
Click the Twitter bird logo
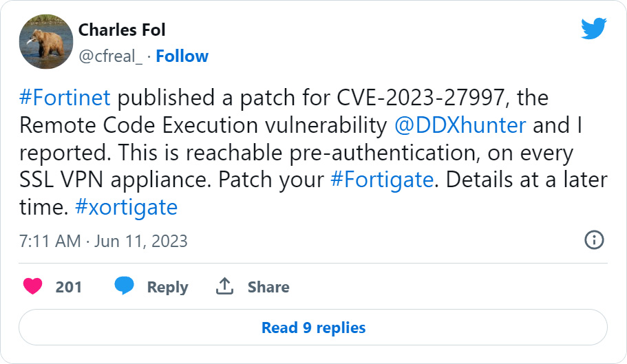593,29
